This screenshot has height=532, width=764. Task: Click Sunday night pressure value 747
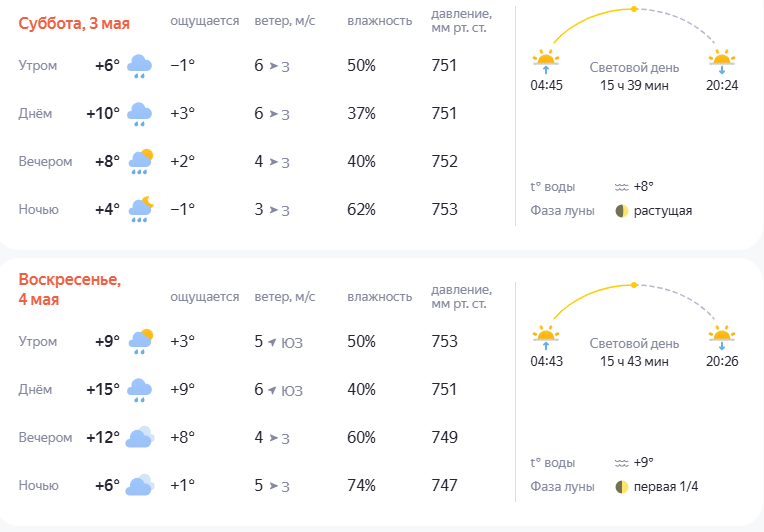444,486
